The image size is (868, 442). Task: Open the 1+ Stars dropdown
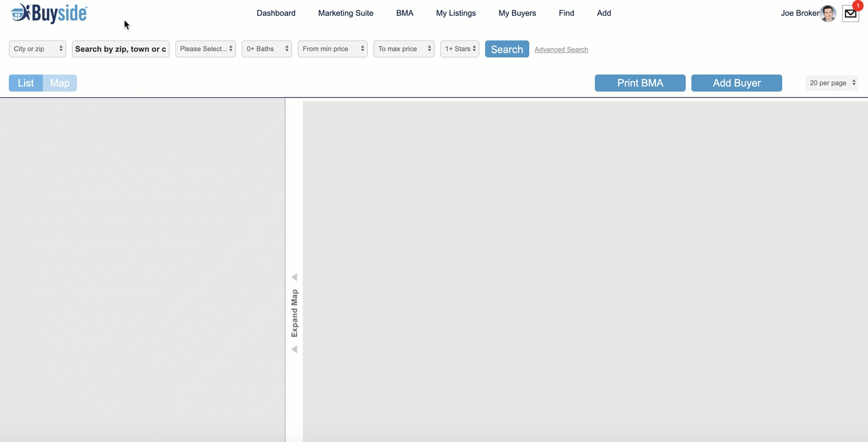click(x=460, y=49)
